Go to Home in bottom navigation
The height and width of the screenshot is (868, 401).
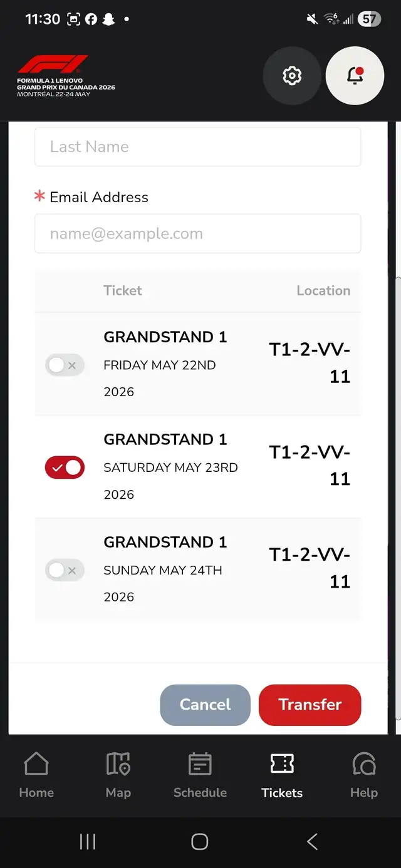pyautogui.click(x=36, y=775)
